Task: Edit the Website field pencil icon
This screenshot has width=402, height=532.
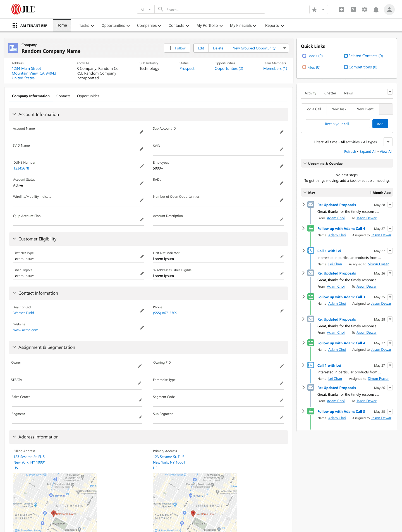Action: click(142, 328)
